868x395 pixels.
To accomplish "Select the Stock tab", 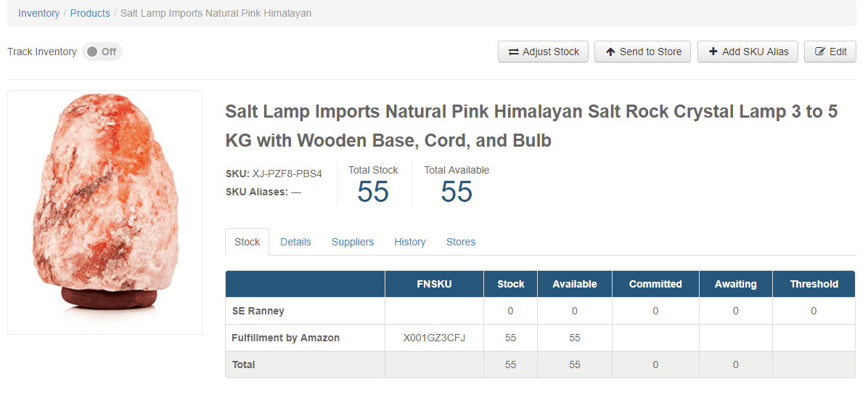I will [x=247, y=242].
